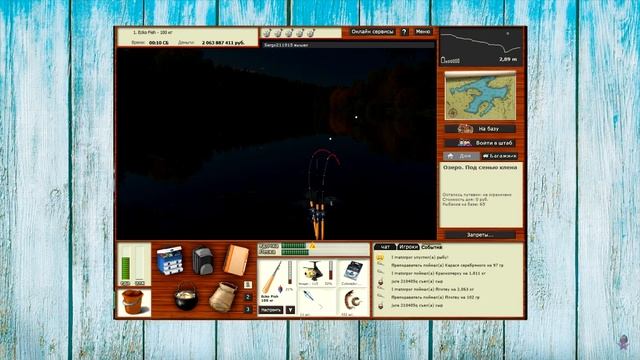Open the Игроки tab
This screenshot has height=360, width=640.
coord(408,247)
